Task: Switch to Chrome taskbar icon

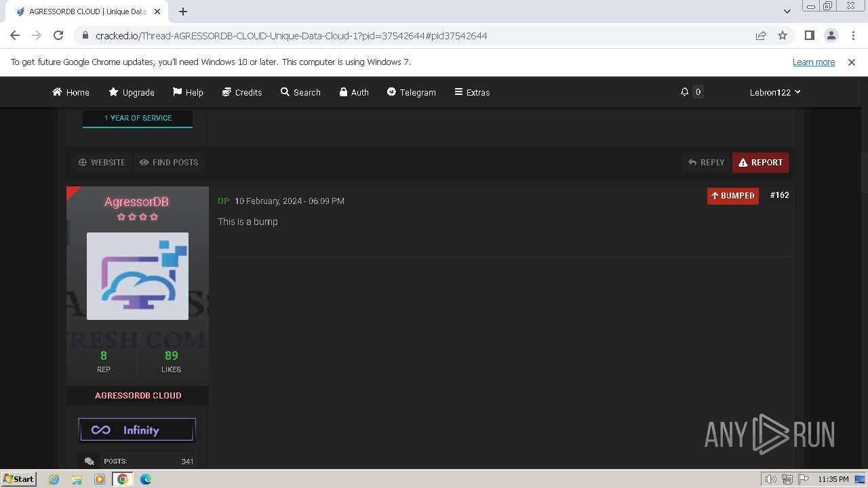Action: [122, 479]
